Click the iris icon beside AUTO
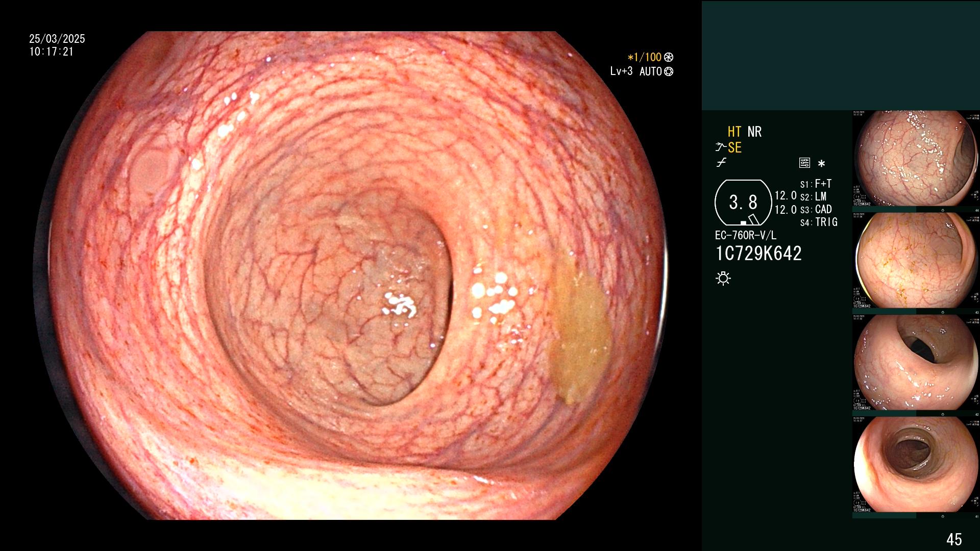The width and height of the screenshot is (980, 551). 669,71
